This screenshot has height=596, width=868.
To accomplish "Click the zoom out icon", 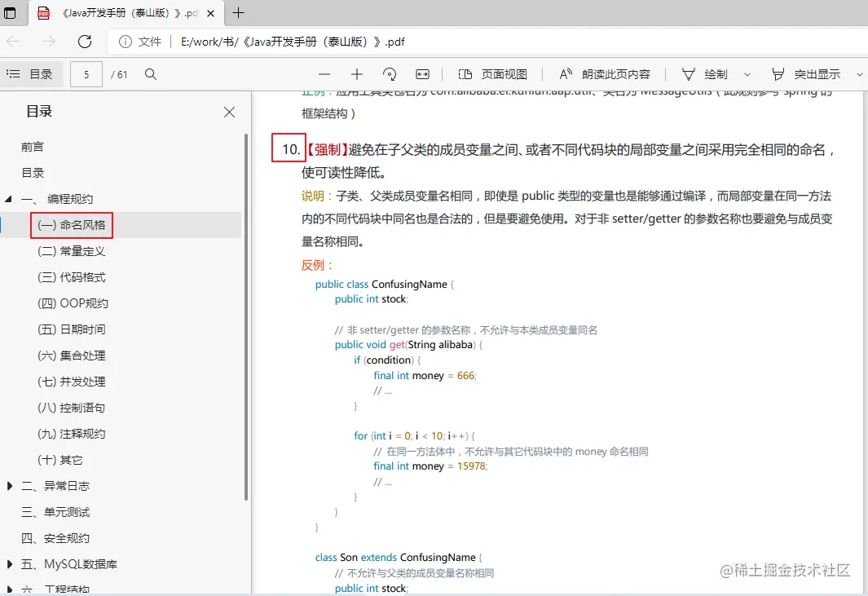I will tap(324, 73).
